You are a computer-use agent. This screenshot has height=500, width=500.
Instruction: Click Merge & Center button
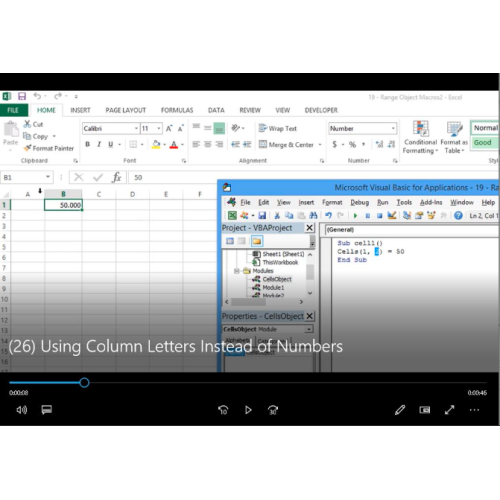coord(290,145)
